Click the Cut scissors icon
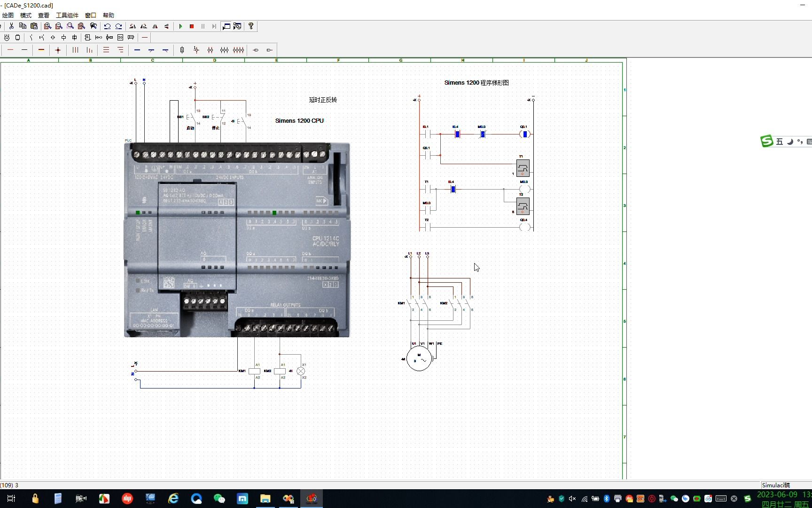 click(11, 26)
